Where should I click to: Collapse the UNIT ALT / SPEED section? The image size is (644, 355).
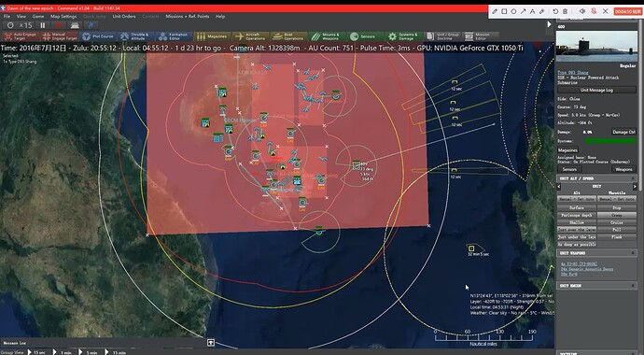[634, 178]
